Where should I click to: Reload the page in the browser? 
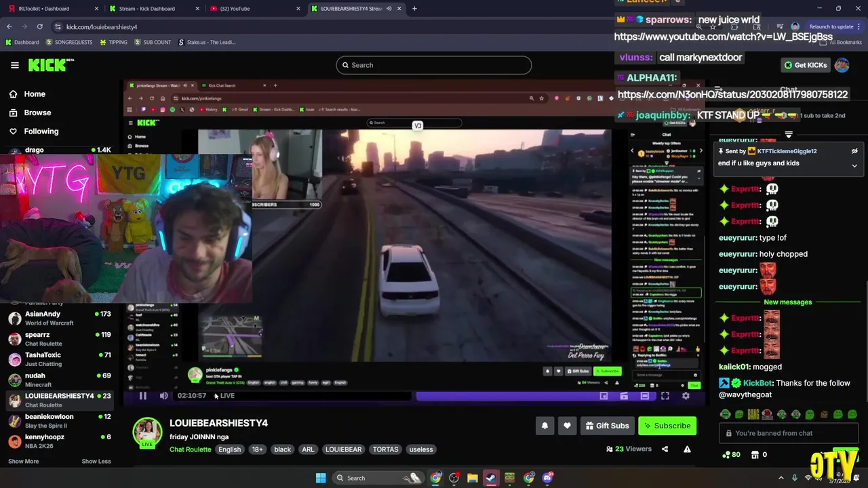pyautogui.click(x=39, y=26)
